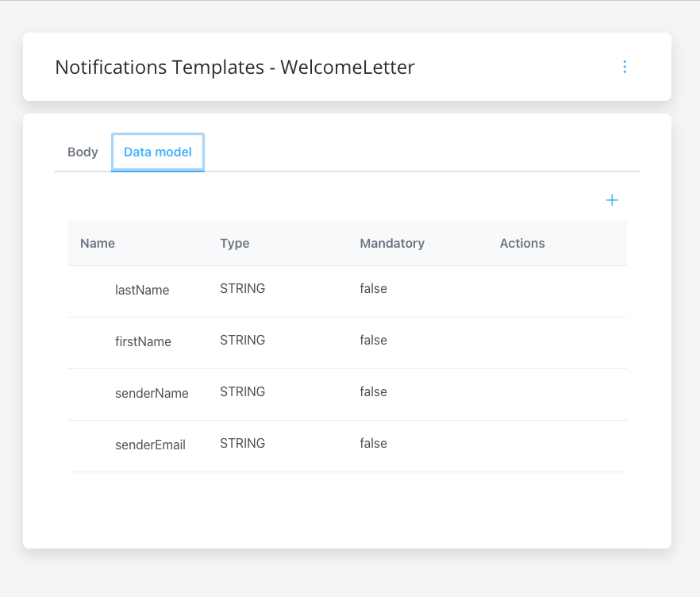The height and width of the screenshot is (597, 700).
Task: Switch to the Body tab
Action: (x=83, y=152)
